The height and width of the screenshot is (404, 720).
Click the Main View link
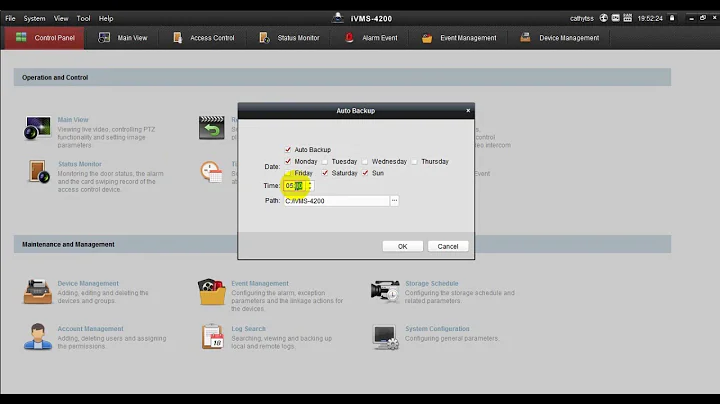(73, 120)
